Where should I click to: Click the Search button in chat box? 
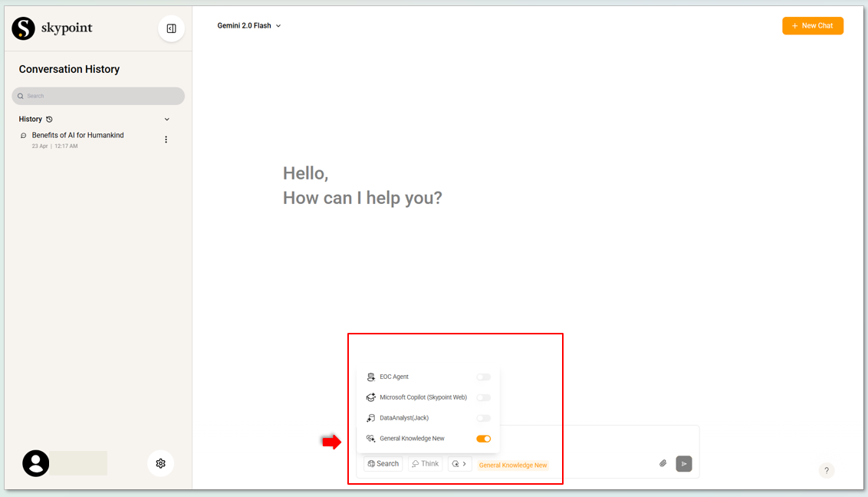(x=383, y=464)
